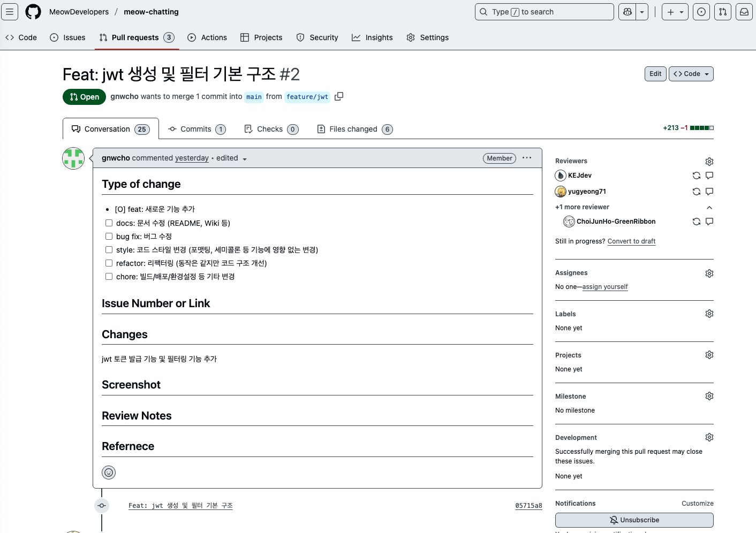Viewport: 756px width, 533px height.
Task: Open the Code dropdown arrow
Action: point(707,73)
